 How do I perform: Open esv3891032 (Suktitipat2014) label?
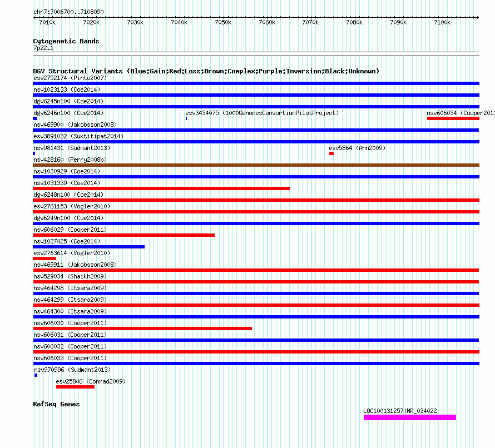pyautogui.click(x=78, y=136)
